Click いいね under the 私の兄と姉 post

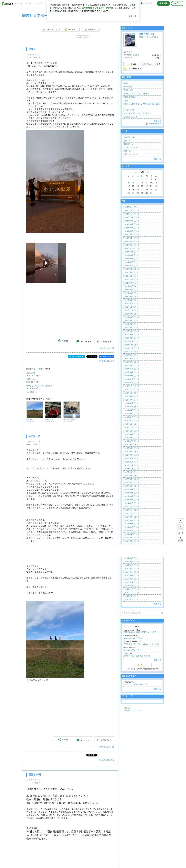(x=63, y=740)
